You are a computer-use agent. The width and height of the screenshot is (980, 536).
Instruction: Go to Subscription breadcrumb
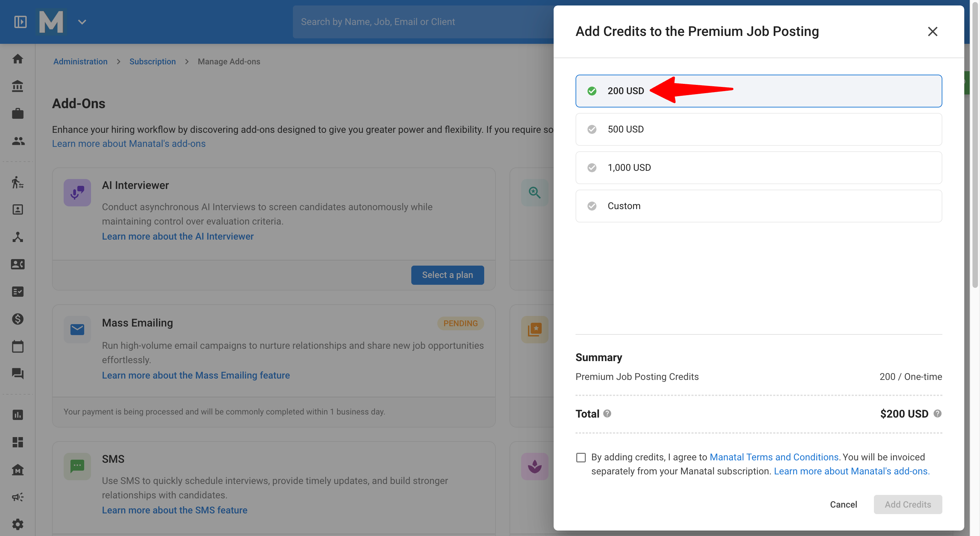pyautogui.click(x=152, y=62)
